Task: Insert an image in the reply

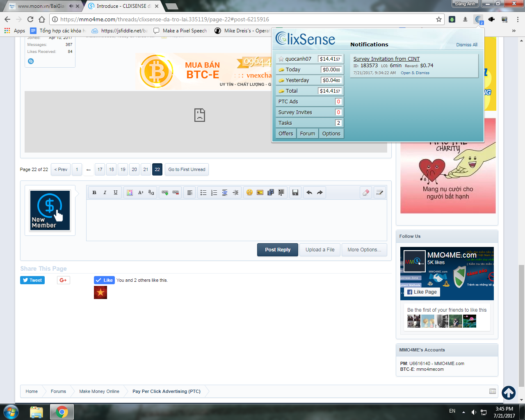Action: pyautogui.click(x=260, y=192)
